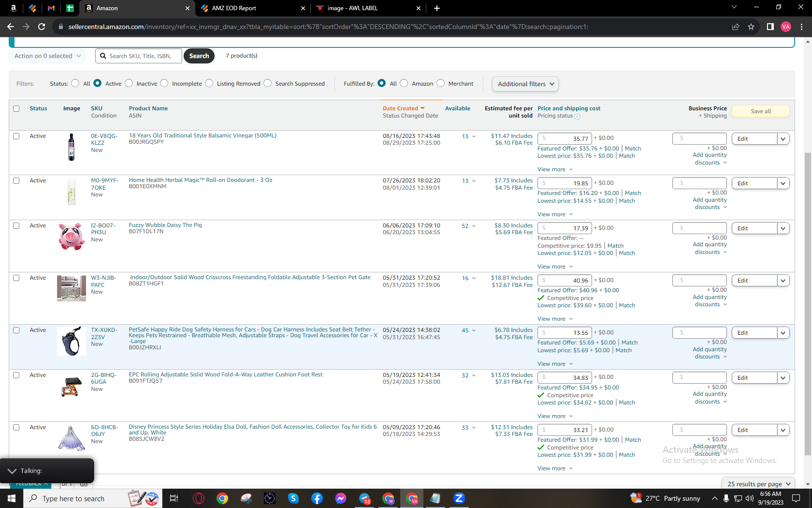Open Additional filters dropdown

525,84
